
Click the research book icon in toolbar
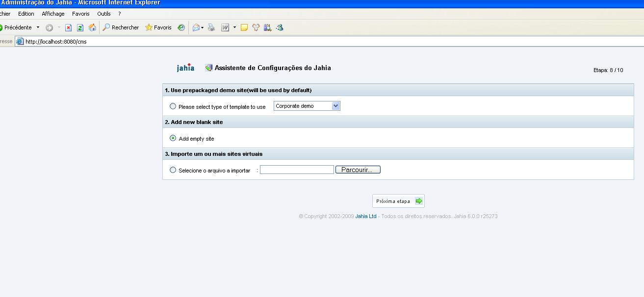[267, 27]
